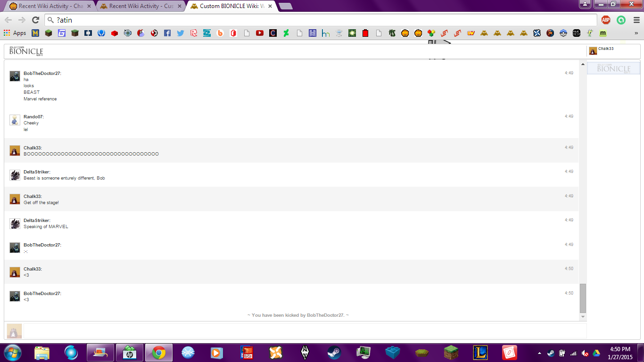This screenshot has width=644, height=362.
Task: Open the red LEGO brick bookmark
Action: point(115,33)
